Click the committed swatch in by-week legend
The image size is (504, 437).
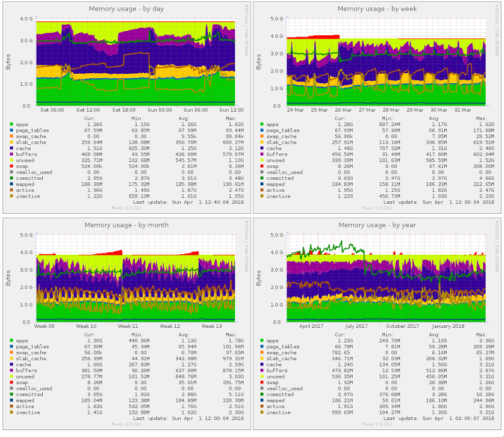click(261, 178)
